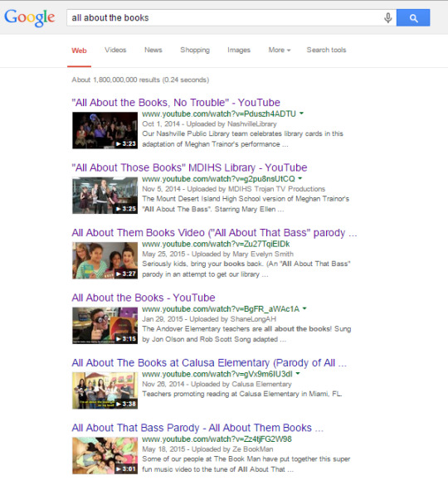This screenshot has width=448, height=480.
Task: Open Search tools
Action: click(326, 50)
